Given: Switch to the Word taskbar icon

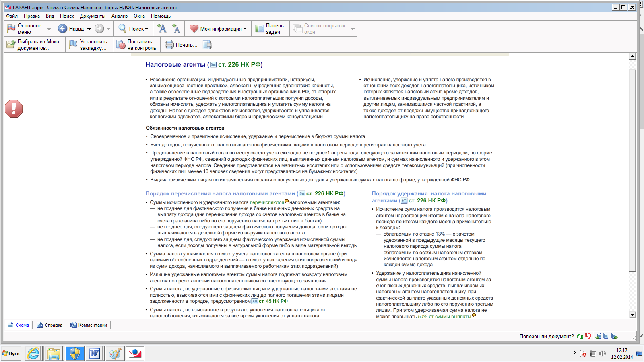Looking at the screenshot, I should click(x=94, y=354).
